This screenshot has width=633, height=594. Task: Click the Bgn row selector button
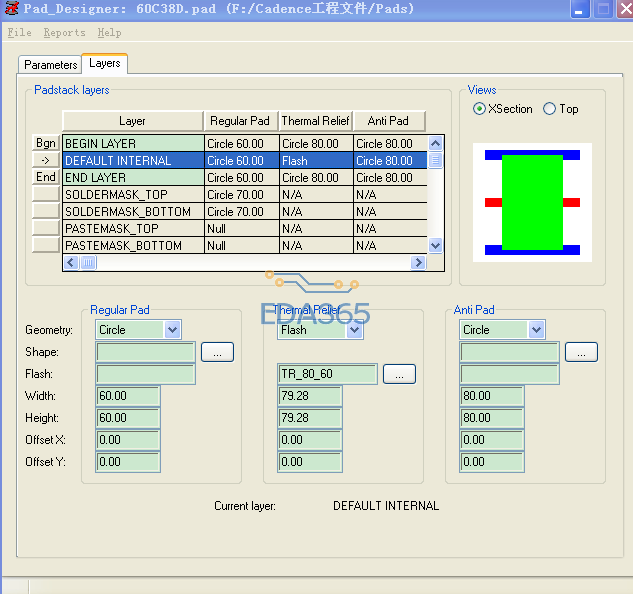tap(46, 143)
